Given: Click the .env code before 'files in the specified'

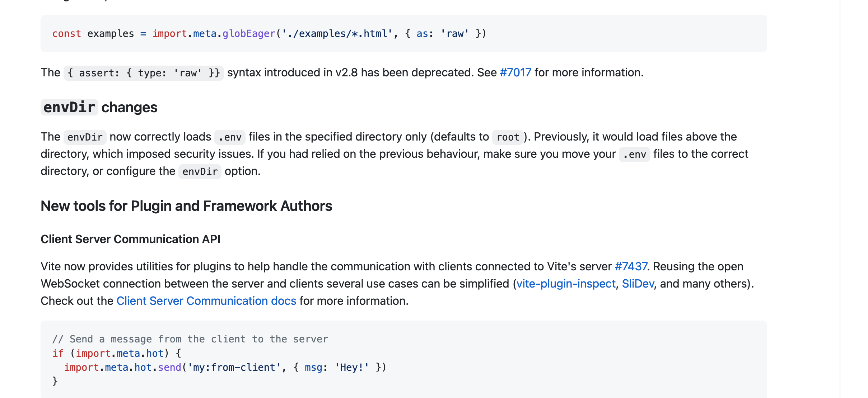Looking at the screenshot, I should pyautogui.click(x=230, y=137).
